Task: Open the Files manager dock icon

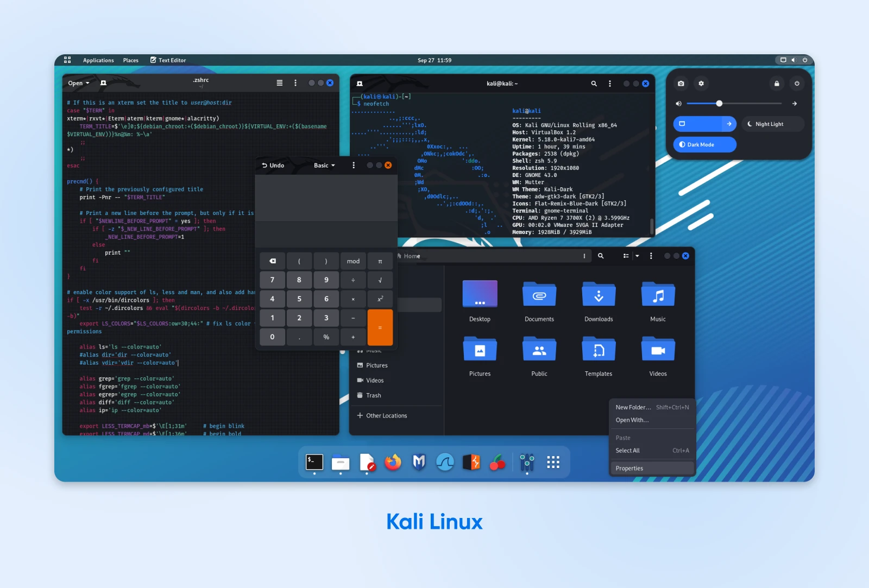Action: 341,462
